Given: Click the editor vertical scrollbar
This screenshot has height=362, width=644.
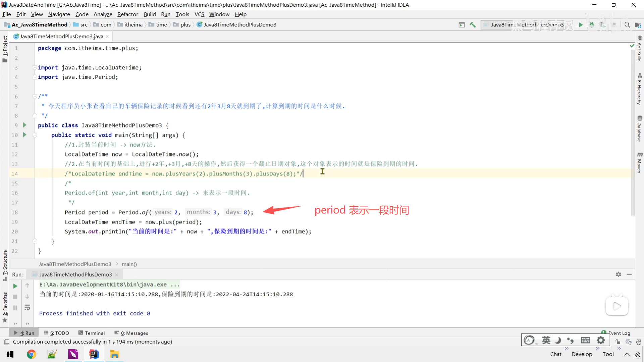Looking at the screenshot, I should pyautogui.click(x=633, y=134).
